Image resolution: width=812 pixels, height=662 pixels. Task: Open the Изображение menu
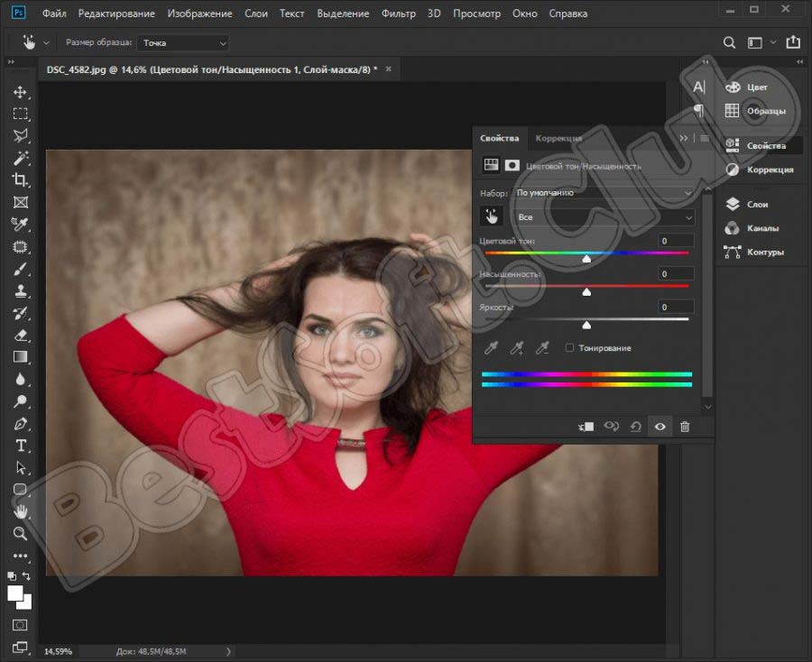(199, 14)
